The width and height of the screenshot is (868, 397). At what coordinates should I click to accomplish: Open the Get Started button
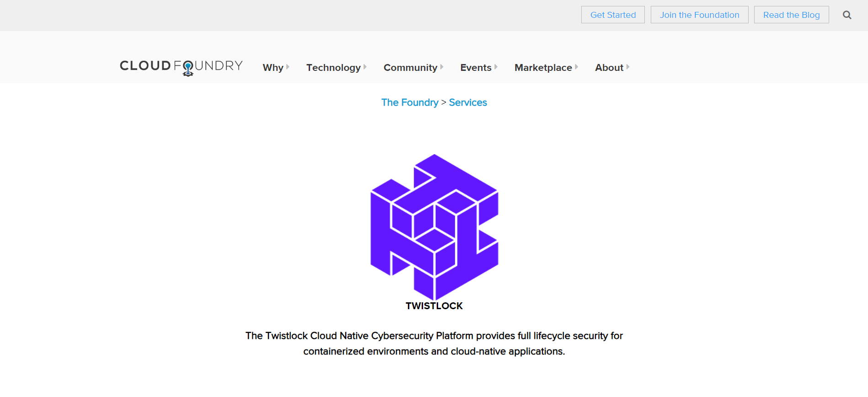613,15
